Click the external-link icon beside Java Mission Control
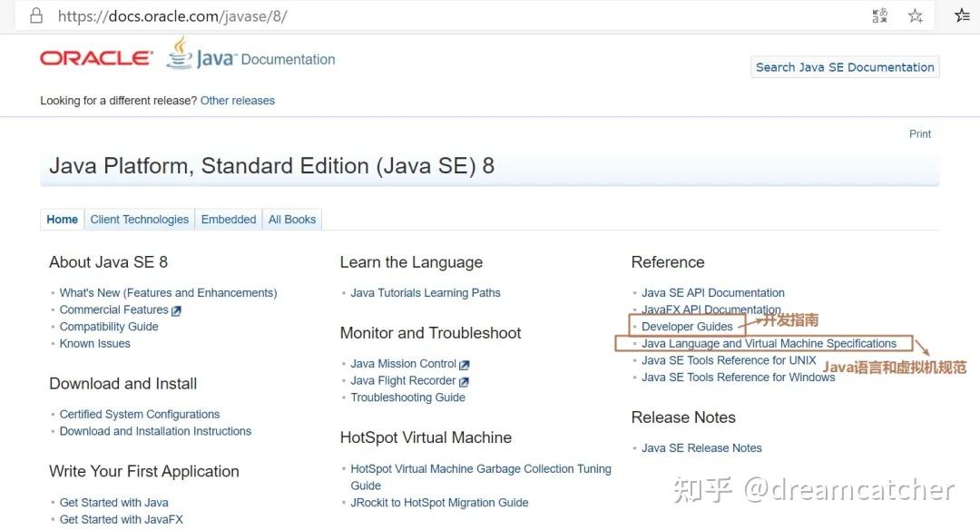This screenshot has width=980, height=530. [x=463, y=363]
